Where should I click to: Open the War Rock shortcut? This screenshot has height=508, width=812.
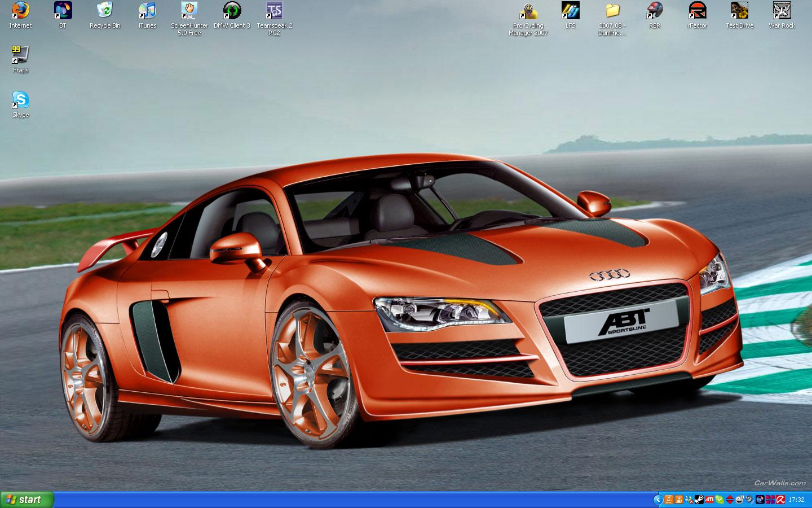click(x=782, y=15)
